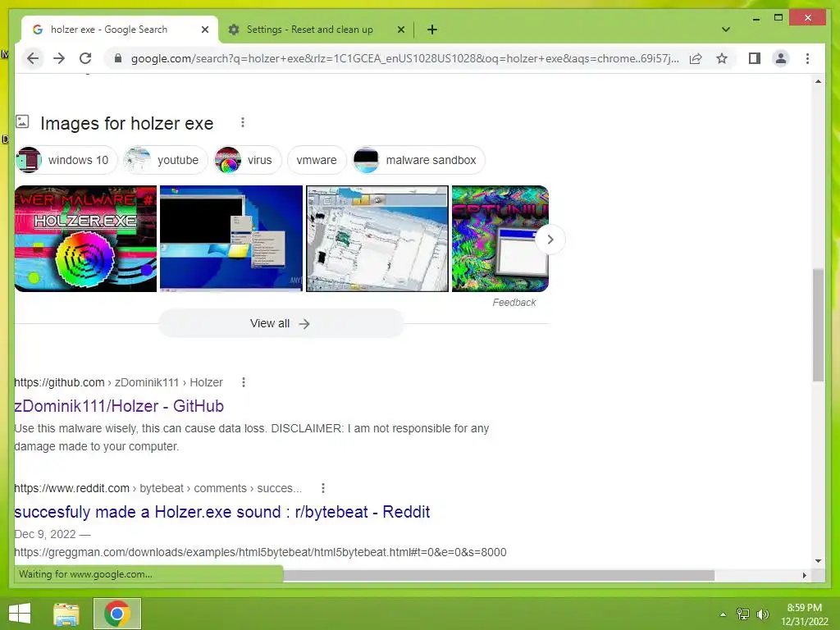Open the taskbar clock showing 8:59 PM

(804, 614)
